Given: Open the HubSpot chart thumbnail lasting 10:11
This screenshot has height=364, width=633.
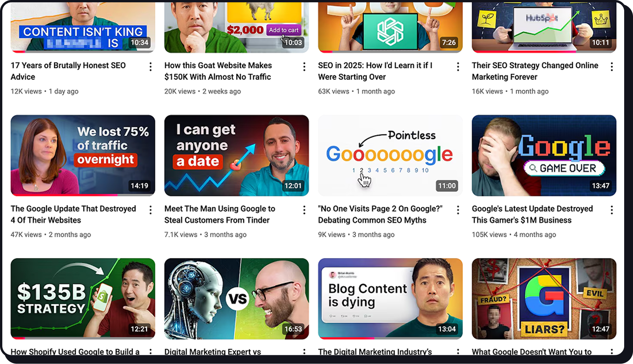Looking at the screenshot, I should tap(544, 27).
